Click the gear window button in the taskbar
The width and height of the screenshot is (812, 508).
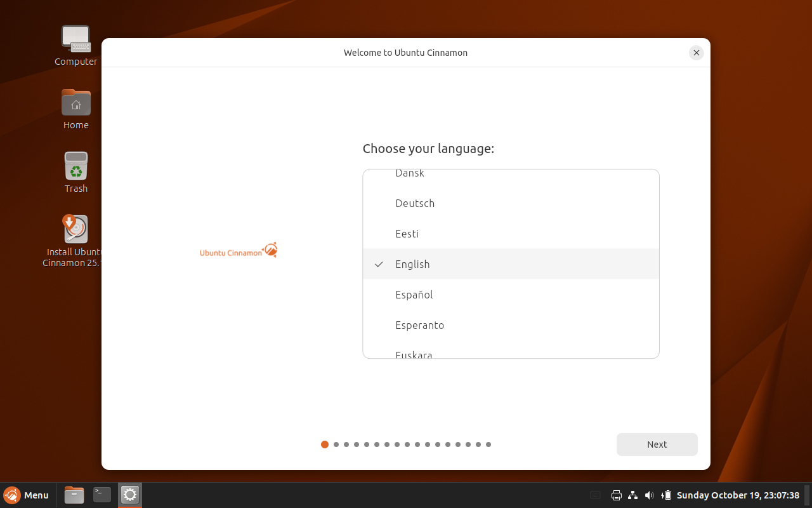(130, 495)
